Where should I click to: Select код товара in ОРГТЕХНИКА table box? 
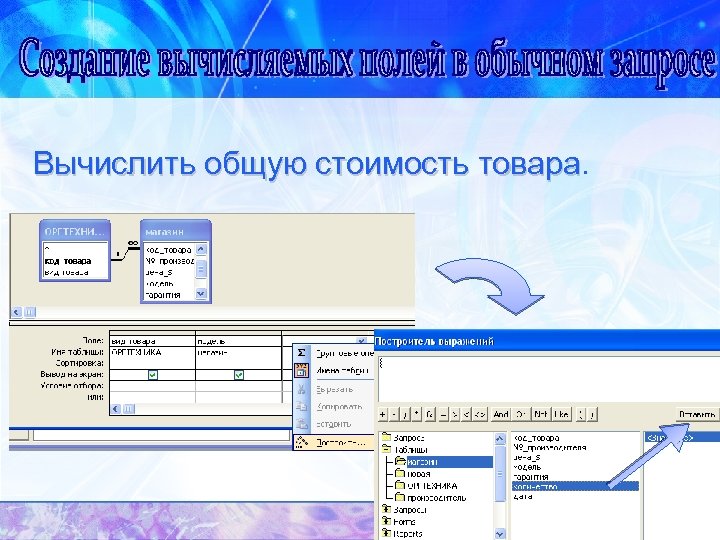click(x=68, y=261)
